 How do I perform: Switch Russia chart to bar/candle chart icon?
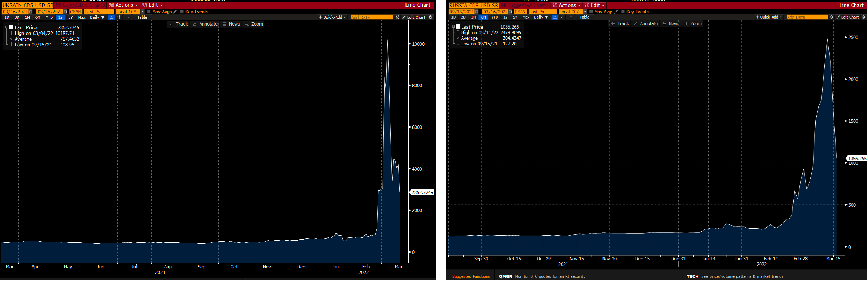coord(562,17)
